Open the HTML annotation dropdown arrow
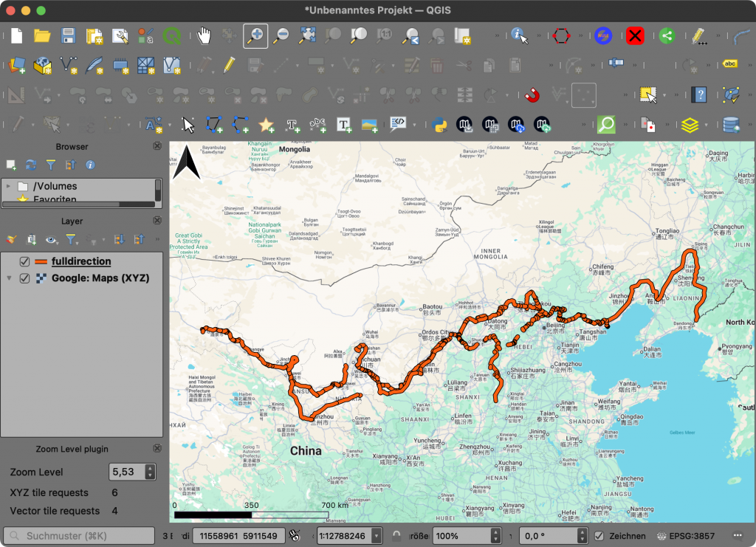Viewport: 756px width, 547px height. click(x=414, y=125)
